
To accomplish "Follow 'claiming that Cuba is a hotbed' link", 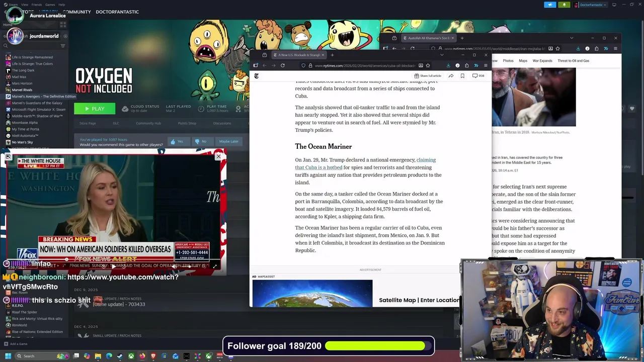I will 365,163.
